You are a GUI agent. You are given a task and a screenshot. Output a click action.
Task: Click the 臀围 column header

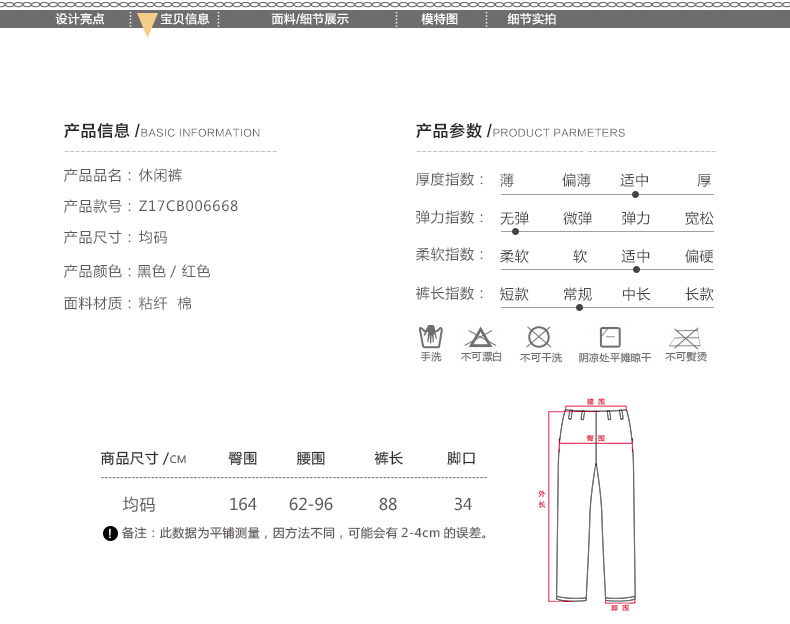click(x=243, y=458)
